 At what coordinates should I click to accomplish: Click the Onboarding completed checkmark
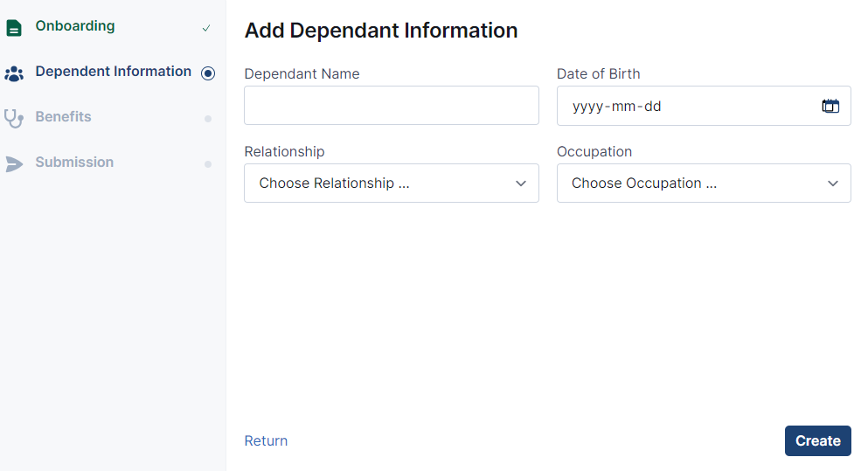206,28
